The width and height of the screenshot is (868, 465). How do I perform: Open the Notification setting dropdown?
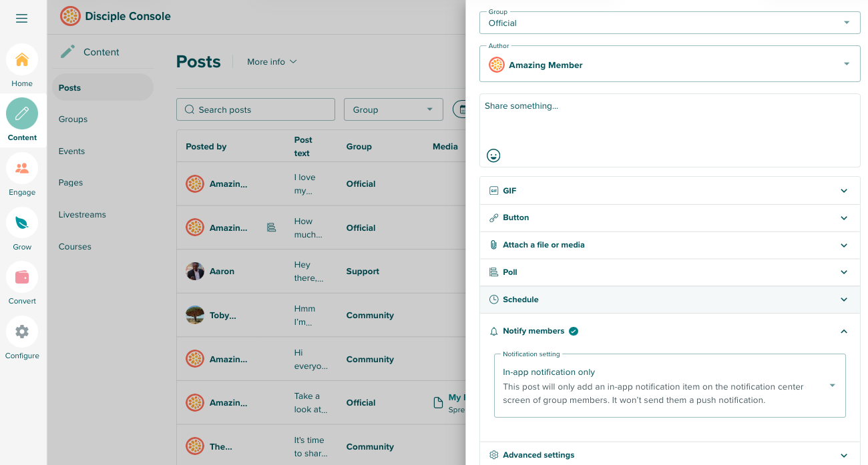(669, 386)
